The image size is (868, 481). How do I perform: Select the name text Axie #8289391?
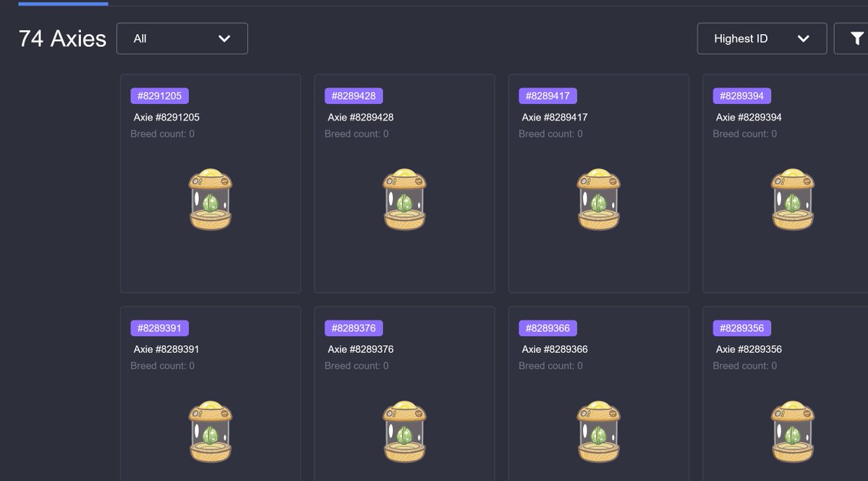tap(166, 349)
